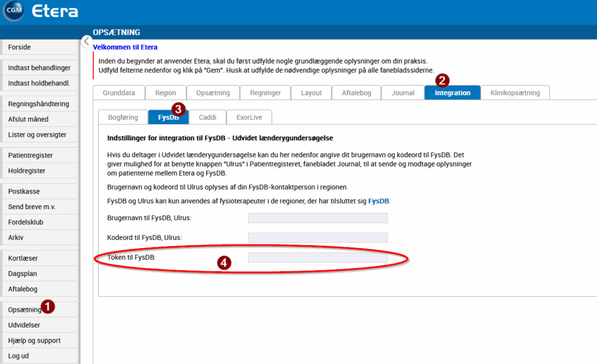Open the Klinikopsætning tab
This screenshot has width=597, height=364.
coord(515,93)
